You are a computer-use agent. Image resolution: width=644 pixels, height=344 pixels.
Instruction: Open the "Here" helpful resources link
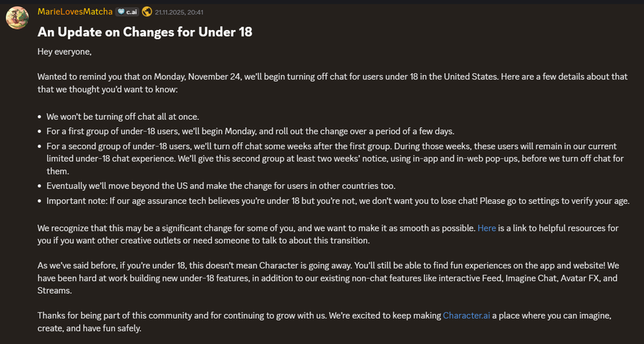pos(487,228)
